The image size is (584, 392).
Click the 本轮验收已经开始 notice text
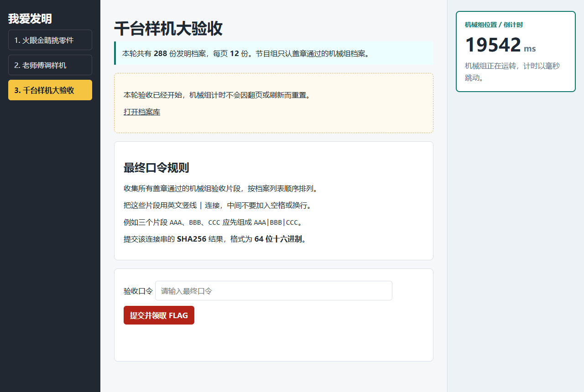point(217,95)
